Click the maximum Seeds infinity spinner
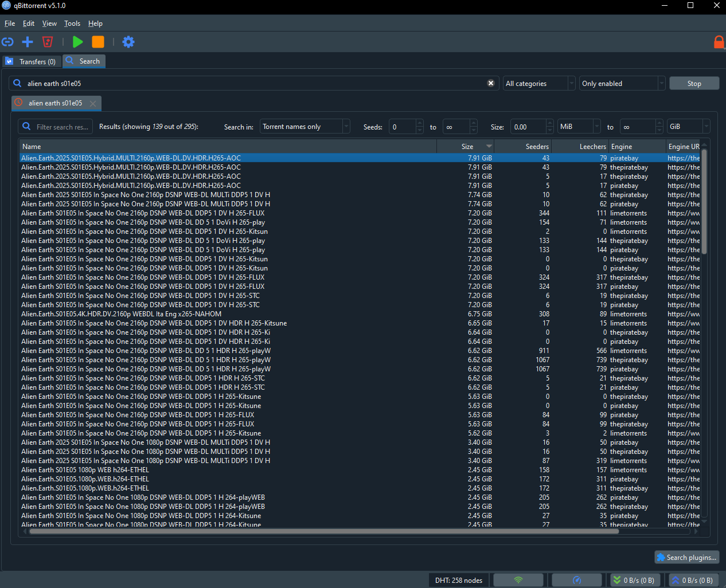This screenshot has width=726, height=588. coord(460,127)
